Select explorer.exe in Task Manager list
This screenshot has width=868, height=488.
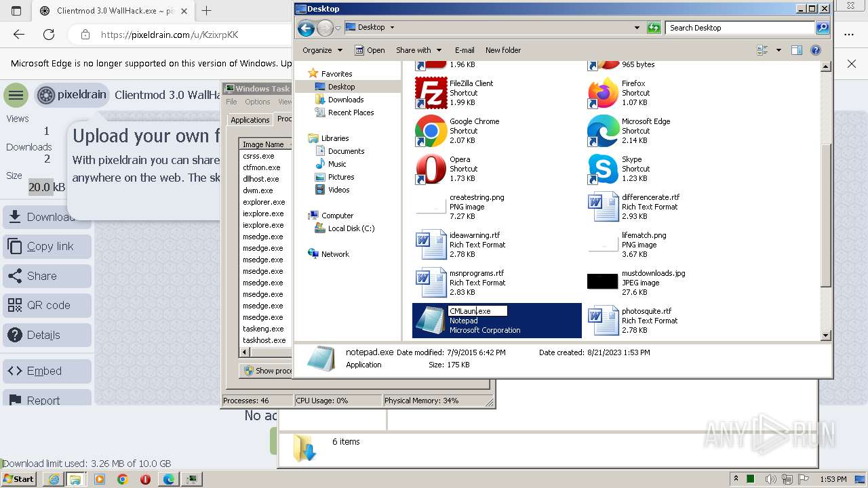click(264, 202)
